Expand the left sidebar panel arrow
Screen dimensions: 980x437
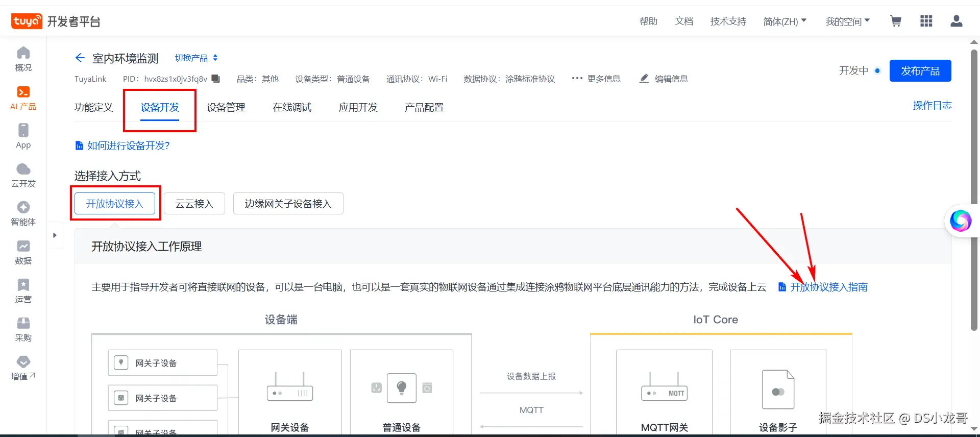click(x=55, y=235)
